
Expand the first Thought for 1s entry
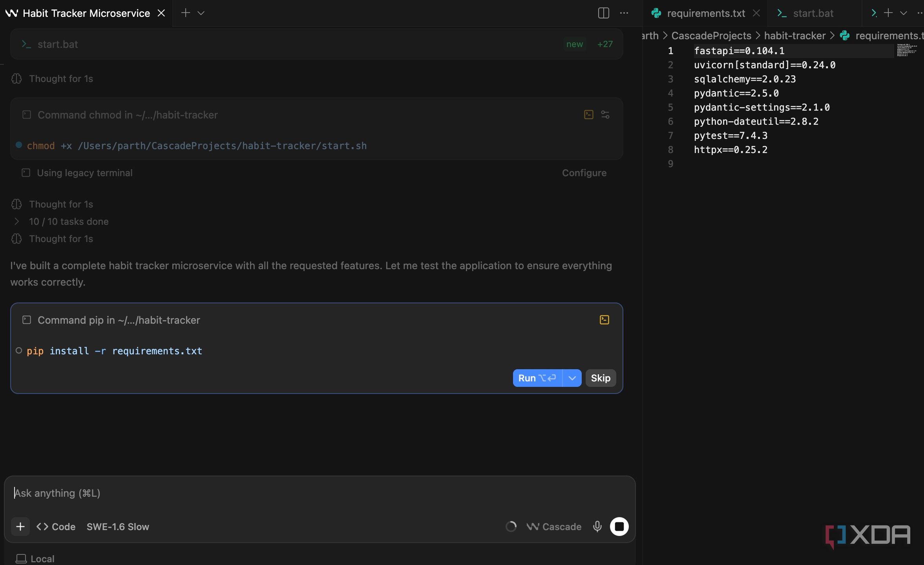pos(61,79)
